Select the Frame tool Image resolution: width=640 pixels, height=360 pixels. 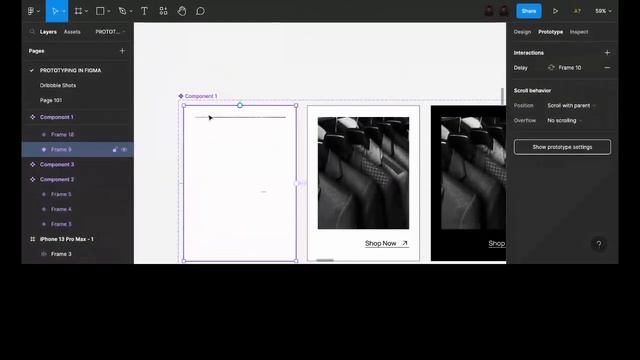(78, 11)
